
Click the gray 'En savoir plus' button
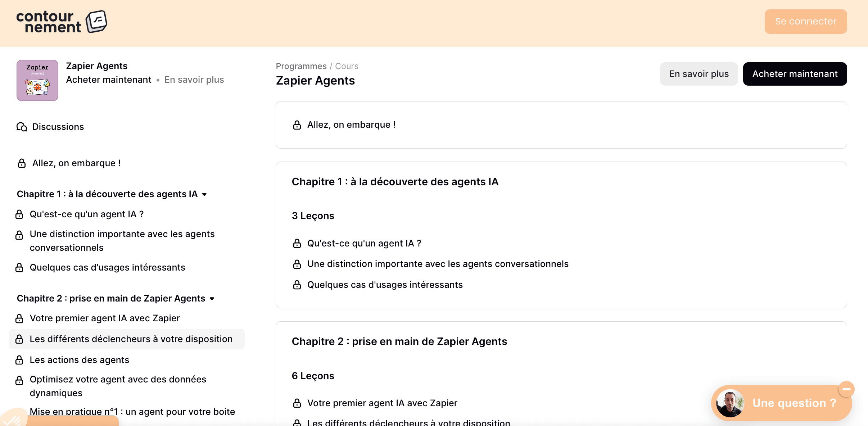click(x=699, y=74)
